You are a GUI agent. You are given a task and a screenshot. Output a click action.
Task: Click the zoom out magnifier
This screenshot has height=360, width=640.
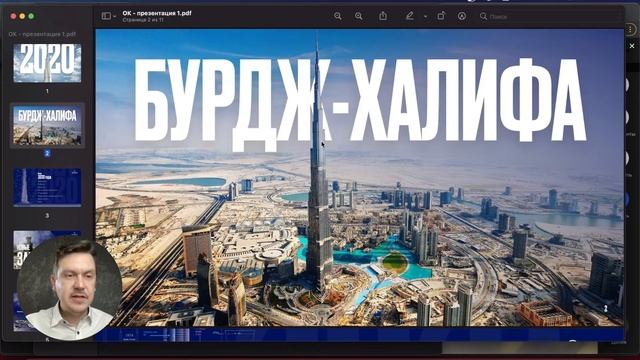coord(338,16)
